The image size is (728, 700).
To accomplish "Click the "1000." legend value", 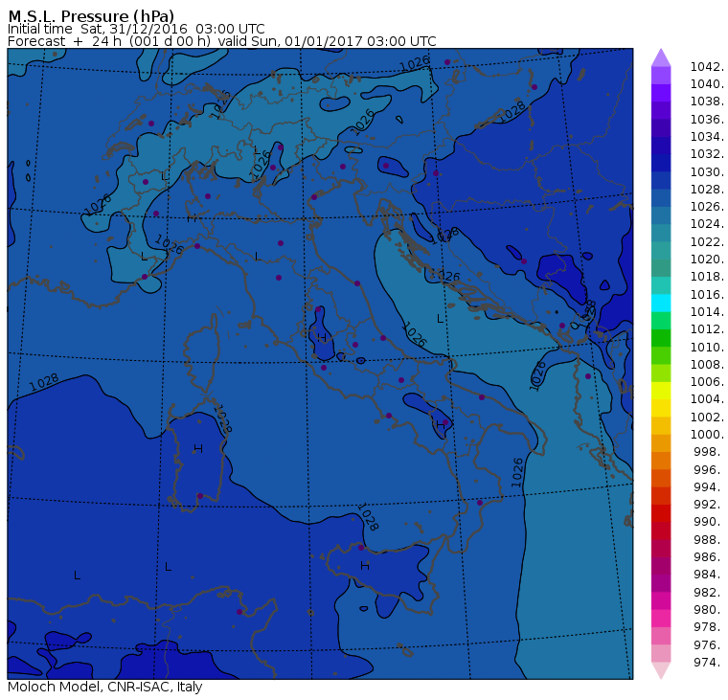I will point(707,435).
